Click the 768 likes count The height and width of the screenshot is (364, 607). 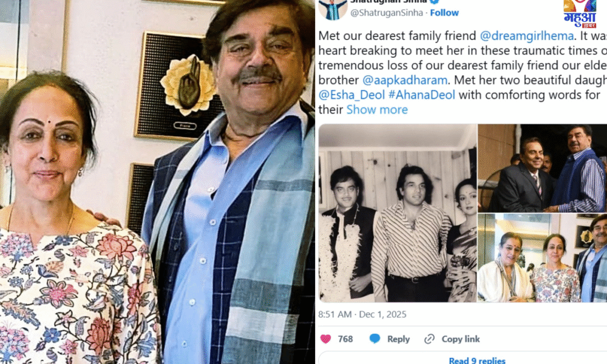tap(345, 339)
